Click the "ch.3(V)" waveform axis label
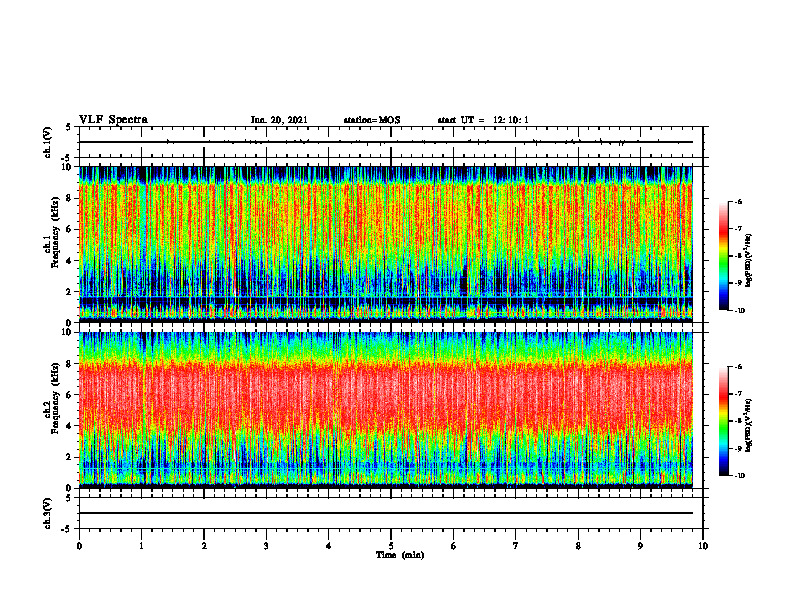The height and width of the screenshot is (612, 792). coord(48,513)
